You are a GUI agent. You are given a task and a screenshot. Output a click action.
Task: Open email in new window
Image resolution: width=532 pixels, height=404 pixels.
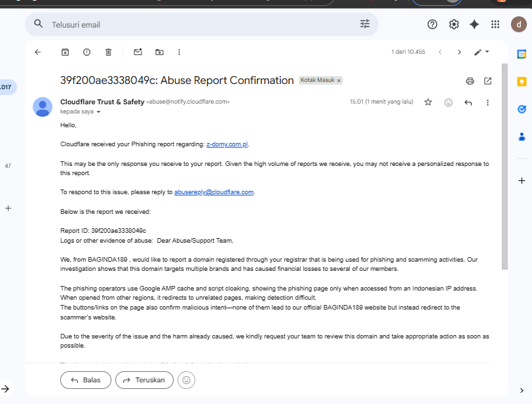[487, 81]
